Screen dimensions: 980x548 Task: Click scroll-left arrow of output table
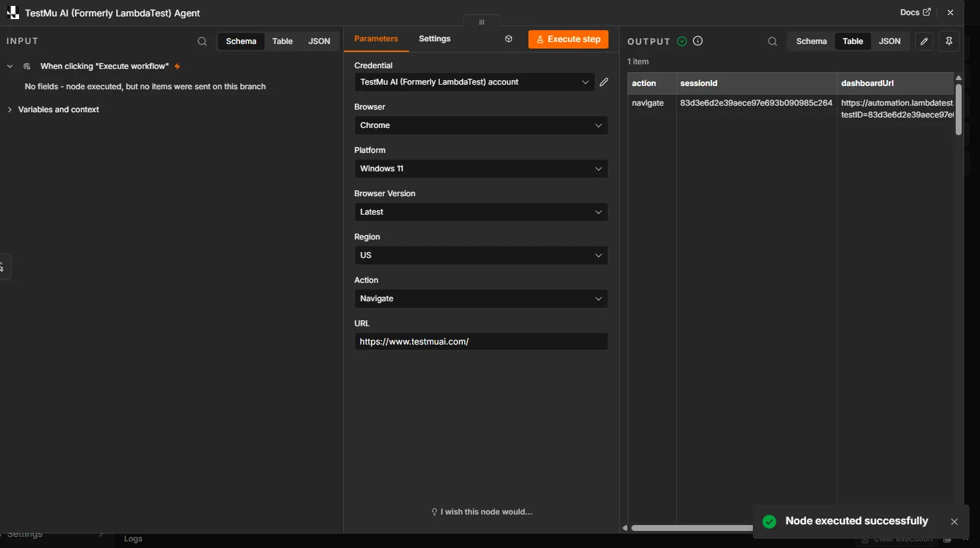click(x=625, y=528)
